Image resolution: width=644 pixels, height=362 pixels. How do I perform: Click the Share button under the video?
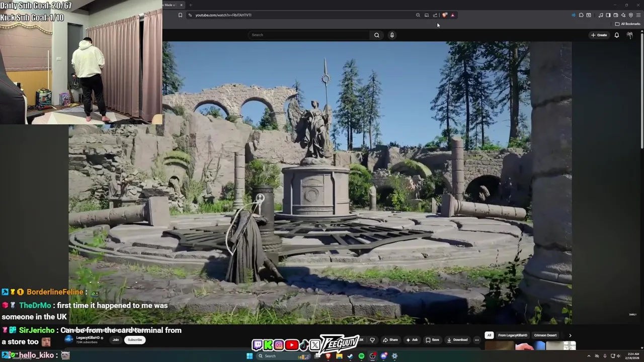(390, 340)
